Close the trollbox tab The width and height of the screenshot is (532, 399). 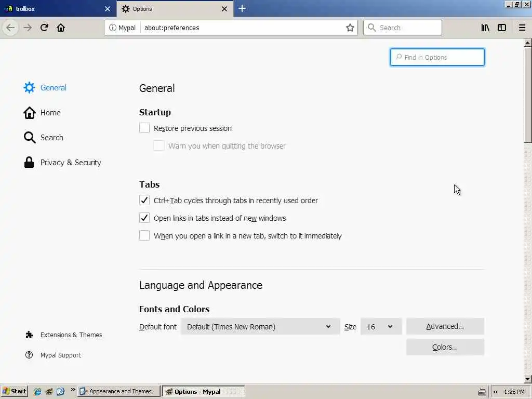click(108, 9)
